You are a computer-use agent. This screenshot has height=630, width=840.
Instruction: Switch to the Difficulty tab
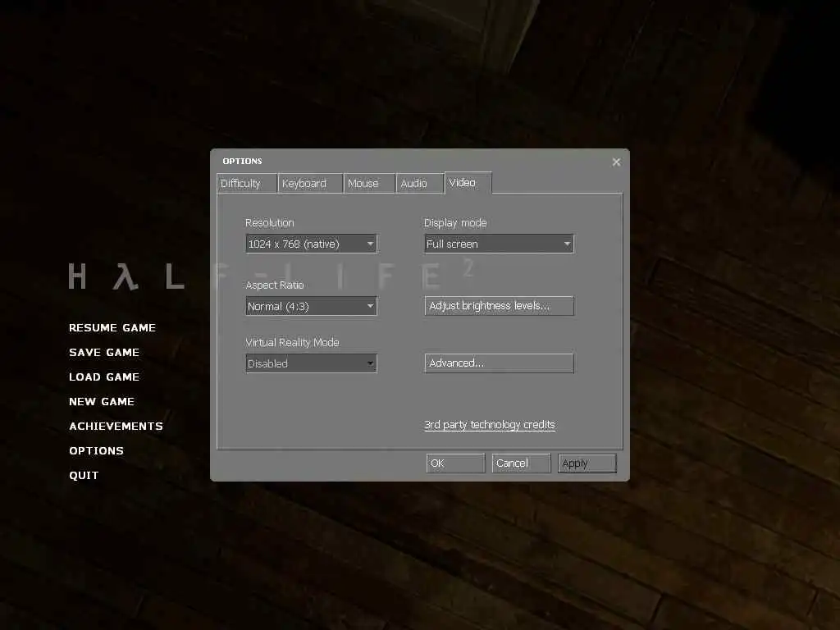[x=247, y=183]
